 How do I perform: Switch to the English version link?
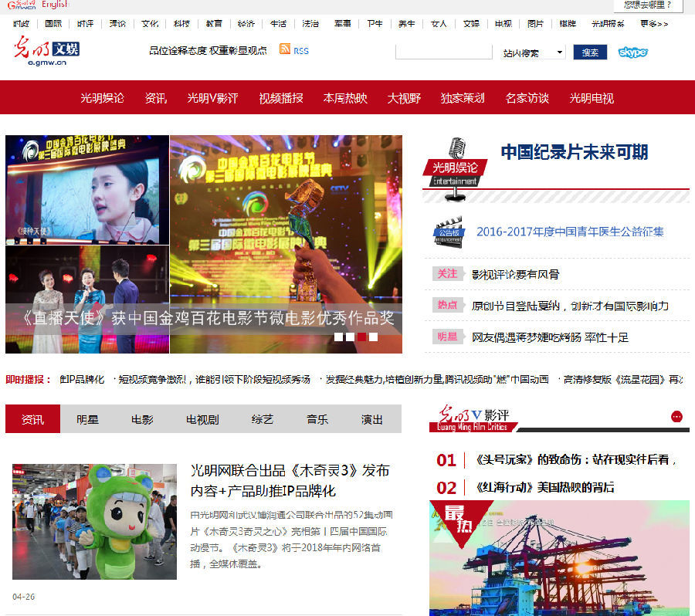[x=55, y=5]
